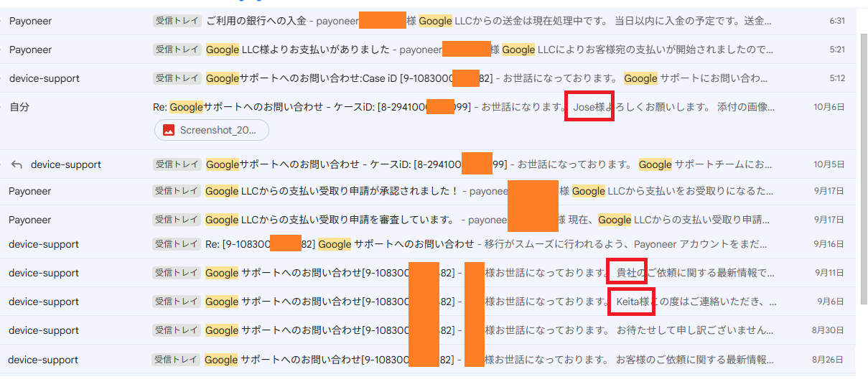Click 受信トレイ label on the 8月26日 email
This screenshot has height=387, width=868.
(x=175, y=360)
